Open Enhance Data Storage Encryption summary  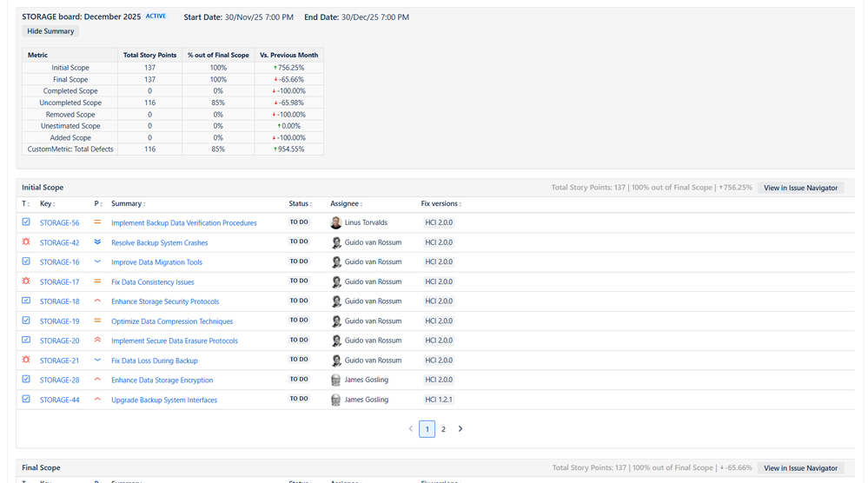click(162, 380)
